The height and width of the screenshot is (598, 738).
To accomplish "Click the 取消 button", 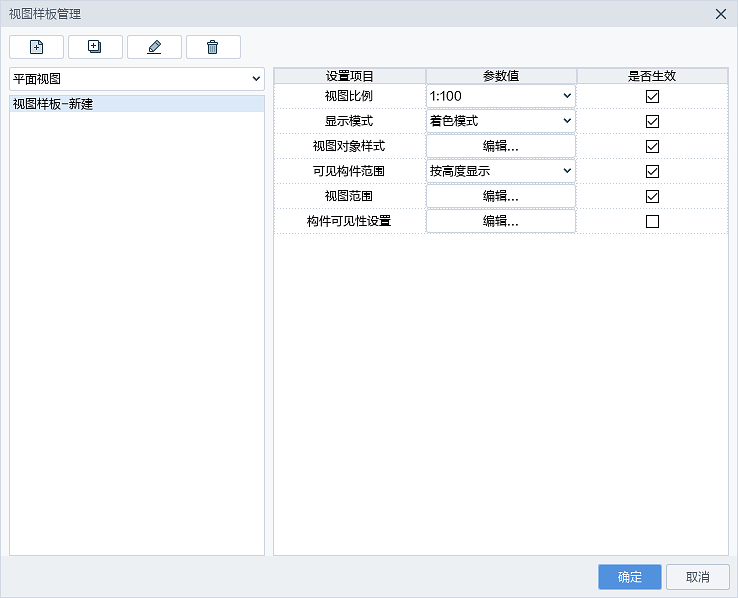I will (698, 577).
